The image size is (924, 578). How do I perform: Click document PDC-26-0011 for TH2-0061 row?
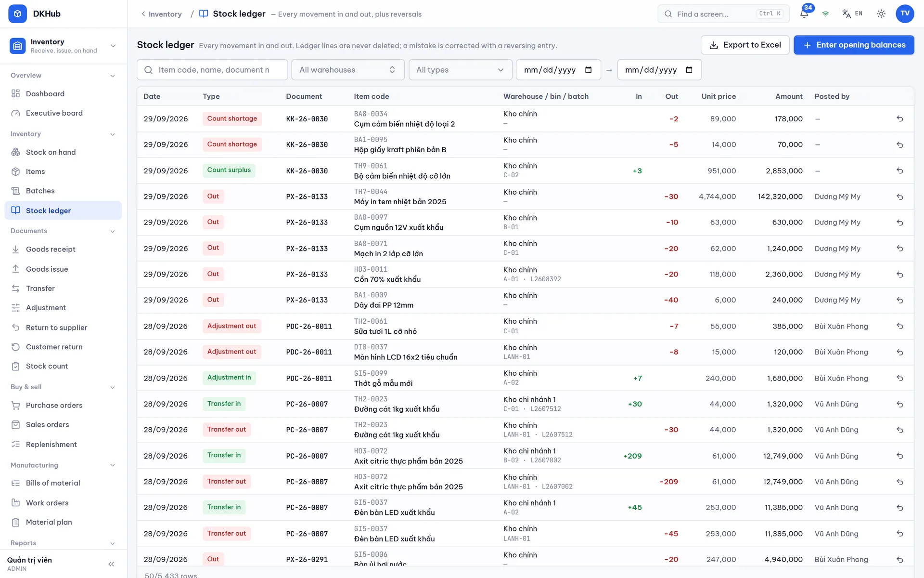309,326
